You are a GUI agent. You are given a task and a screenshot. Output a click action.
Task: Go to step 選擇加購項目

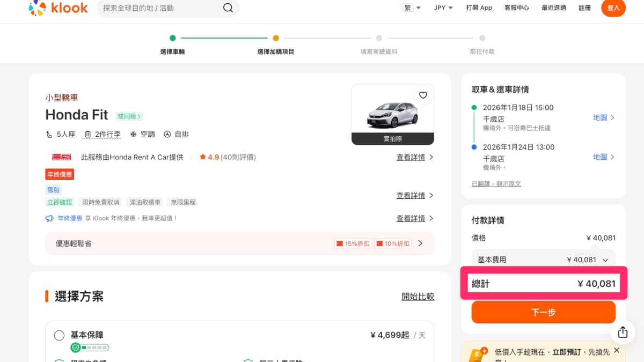tap(276, 51)
